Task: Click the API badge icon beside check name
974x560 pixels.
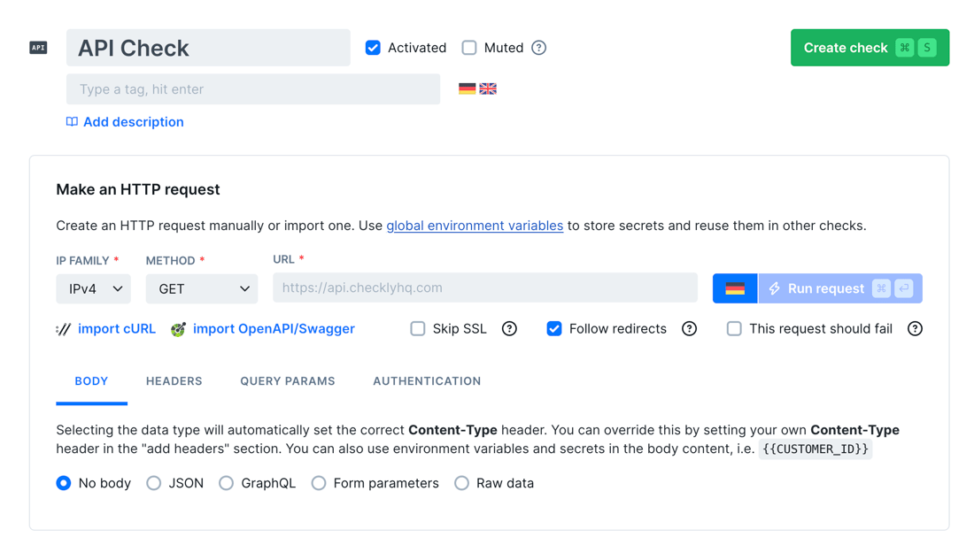Action: point(38,48)
